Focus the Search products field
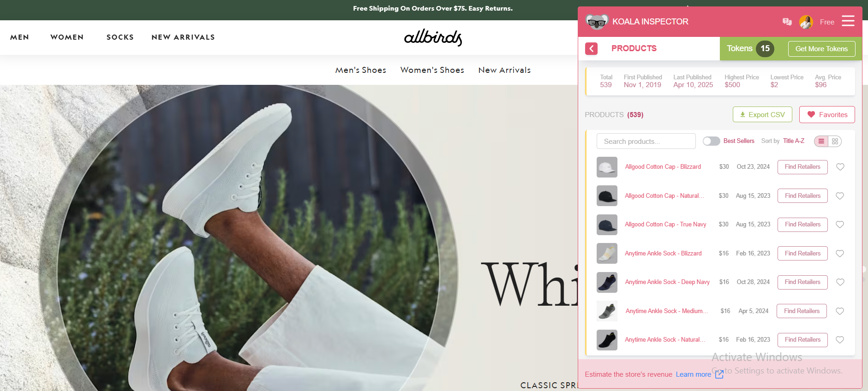Viewport: 868px width, 391px height. click(646, 141)
